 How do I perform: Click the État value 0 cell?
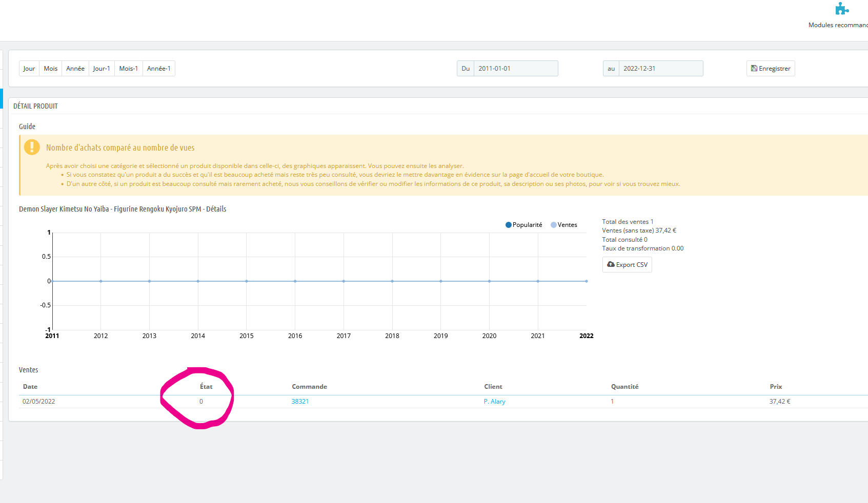point(201,402)
